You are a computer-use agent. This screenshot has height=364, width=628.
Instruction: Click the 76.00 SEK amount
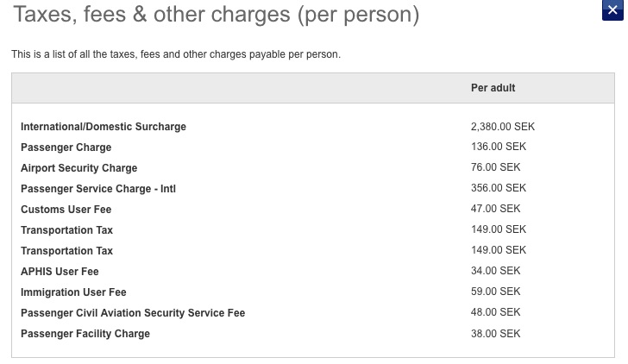[x=495, y=167]
